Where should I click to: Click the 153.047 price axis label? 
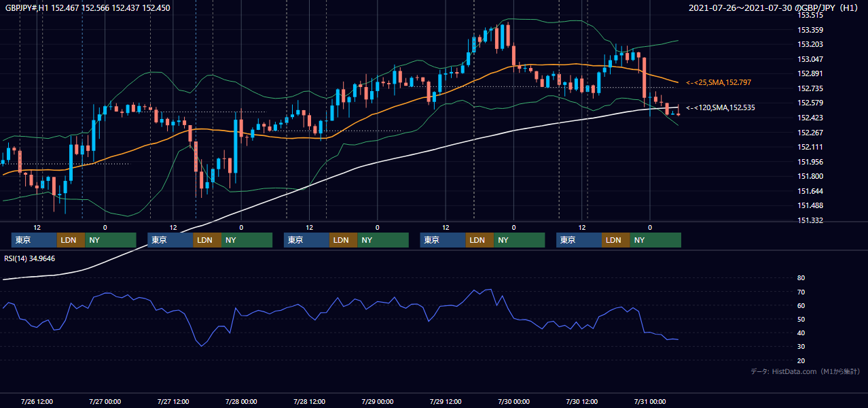pyautogui.click(x=810, y=59)
